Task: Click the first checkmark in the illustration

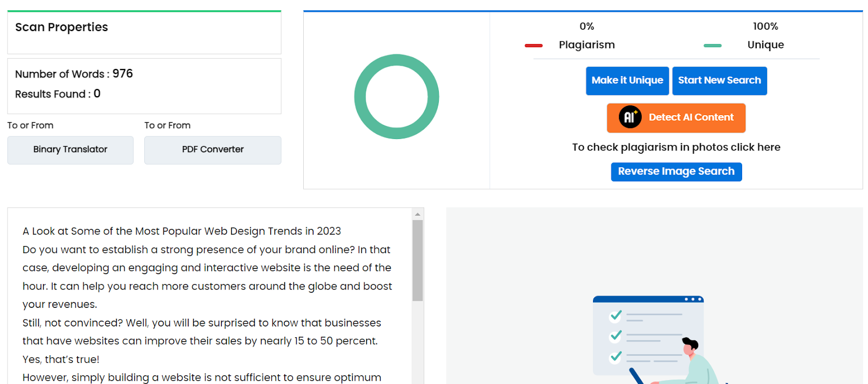Action: coord(616,315)
